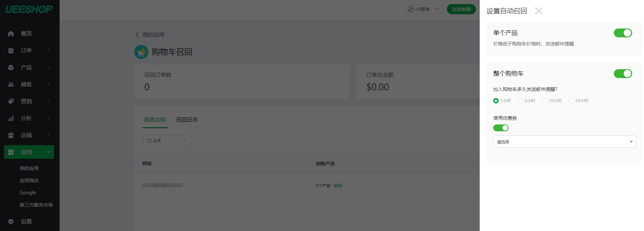Image resolution: width=644 pixels, height=231 pixels.
Task: Toggle the 单个产品 switch off
Action: click(x=623, y=33)
